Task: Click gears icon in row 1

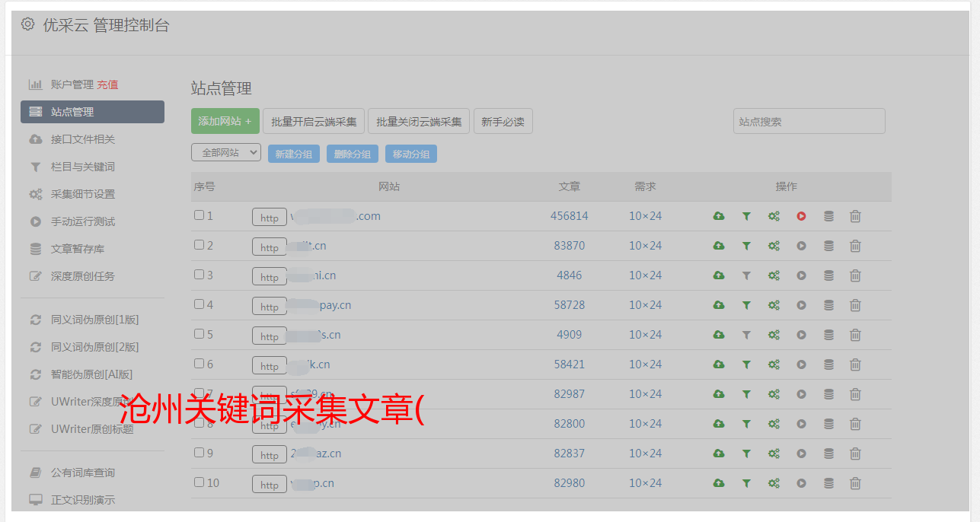Action: click(x=774, y=216)
